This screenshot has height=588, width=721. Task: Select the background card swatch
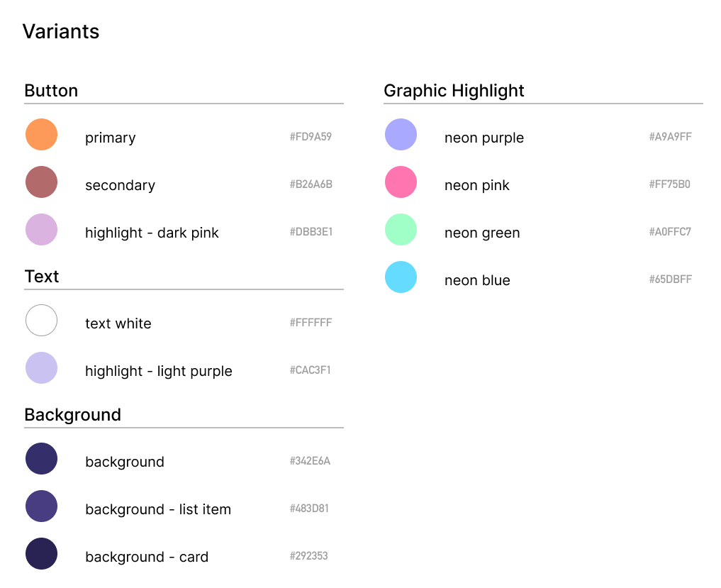(x=41, y=554)
